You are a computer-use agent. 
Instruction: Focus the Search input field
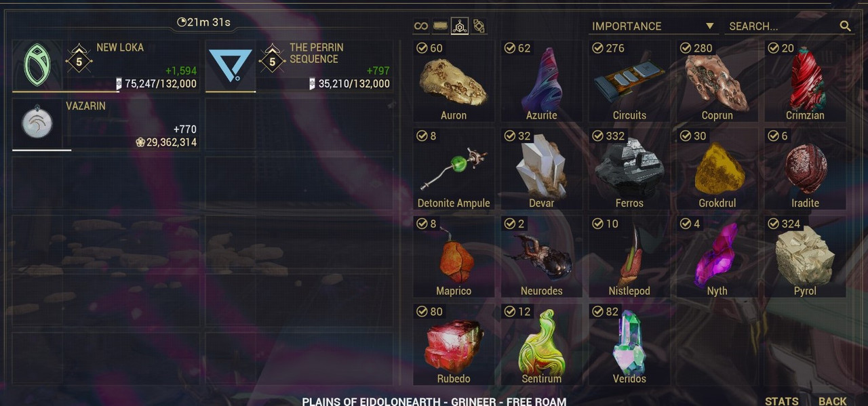(x=781, y=26)
